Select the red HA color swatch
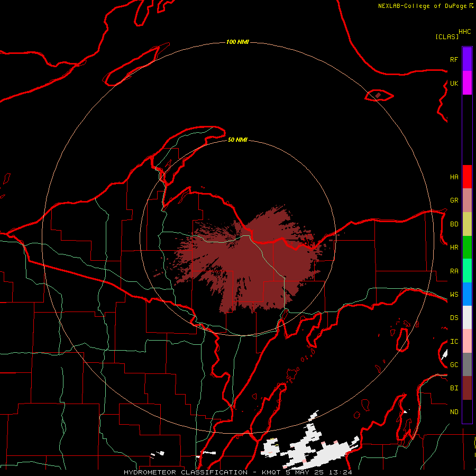Image resolution: width=476 pixels, height=476 pixels. [x=467, y=177]
